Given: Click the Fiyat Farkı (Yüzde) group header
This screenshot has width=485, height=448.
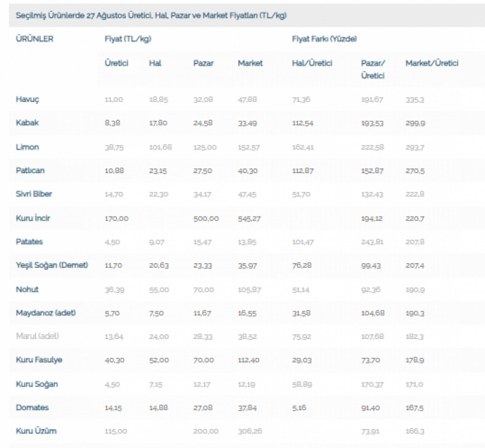Looking at the screenshot, I should 324,39.
